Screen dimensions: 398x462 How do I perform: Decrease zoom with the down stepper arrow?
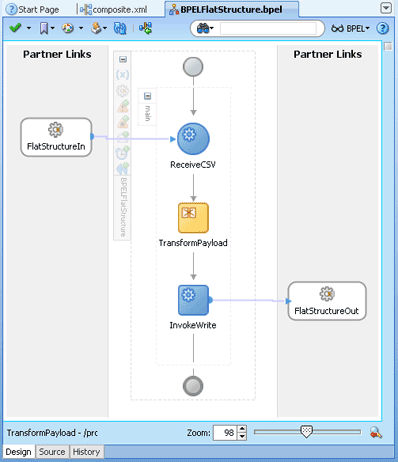(x=242, y=436)
